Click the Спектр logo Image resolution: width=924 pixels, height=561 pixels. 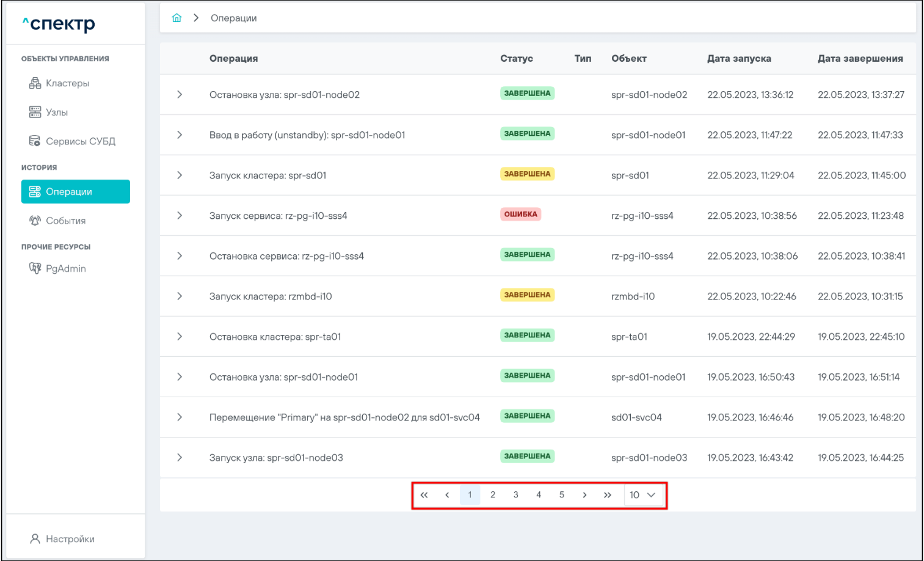[59, 24]
